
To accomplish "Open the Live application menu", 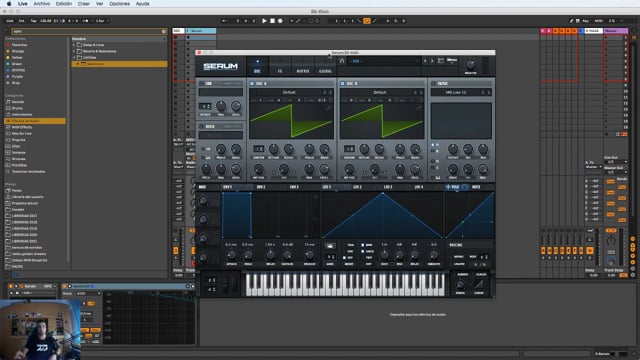I will point(23,4).
